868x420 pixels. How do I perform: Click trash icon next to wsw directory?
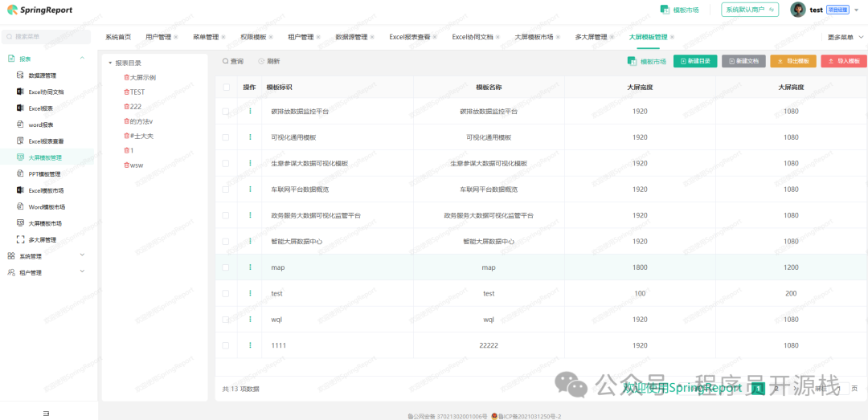click(x=126, y=165)
